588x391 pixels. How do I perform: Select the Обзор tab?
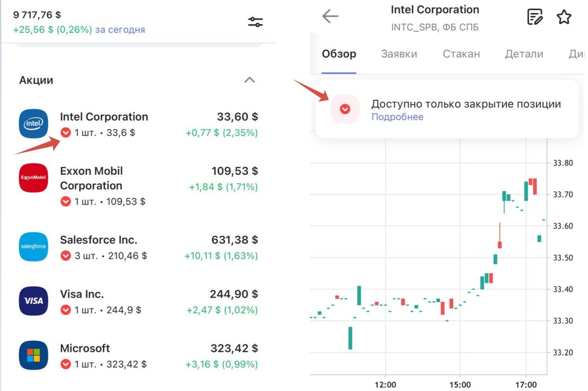(339, 54)
